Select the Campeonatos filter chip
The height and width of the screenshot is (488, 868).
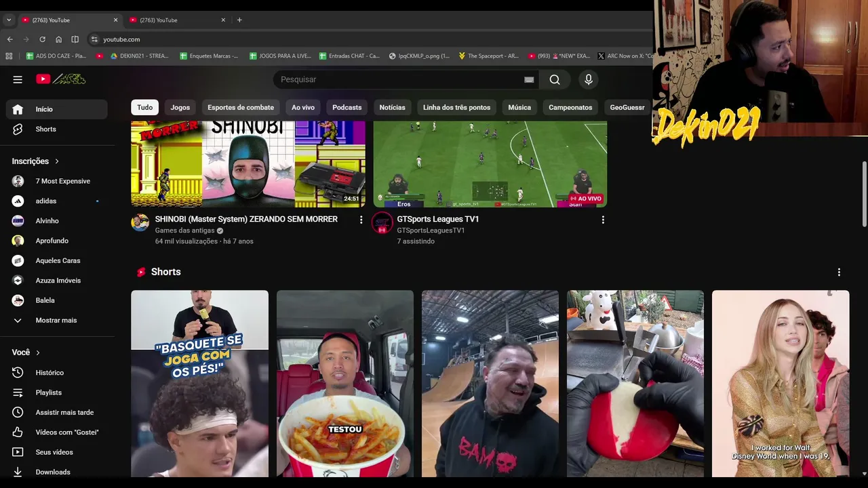pyautogui.click(x=570, y=107)
